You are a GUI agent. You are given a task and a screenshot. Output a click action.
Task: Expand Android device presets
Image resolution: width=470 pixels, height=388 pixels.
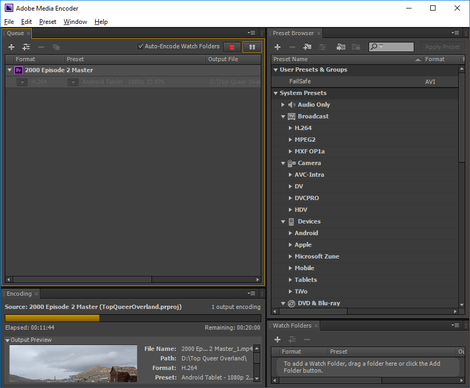(290, 233)
